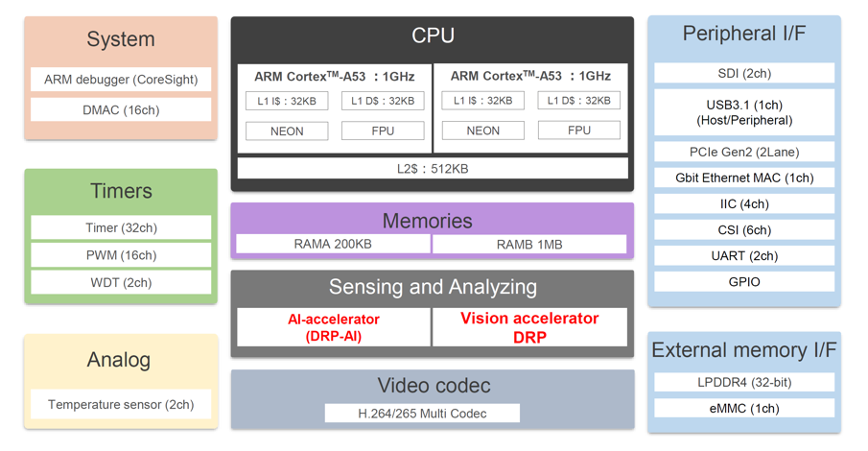
Task: Click the RAMB 1MB memory block
Action: point(529,245)
